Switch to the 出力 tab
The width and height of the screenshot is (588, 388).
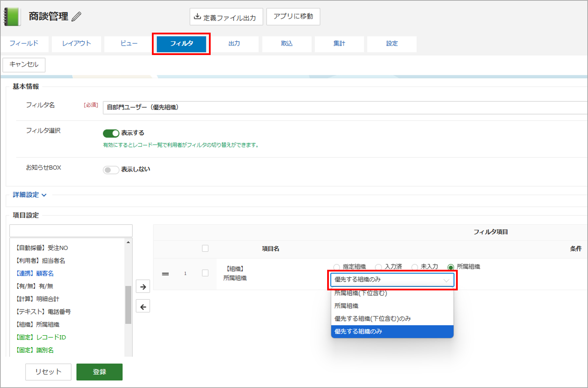pyautogui.click(x=234, y=44)
